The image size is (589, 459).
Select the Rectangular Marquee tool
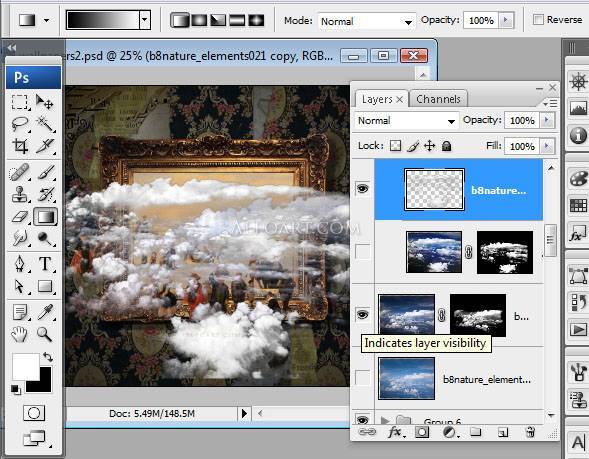20,102
